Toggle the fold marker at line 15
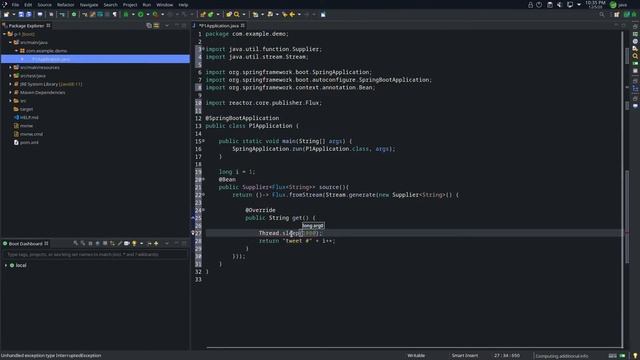 204,141
